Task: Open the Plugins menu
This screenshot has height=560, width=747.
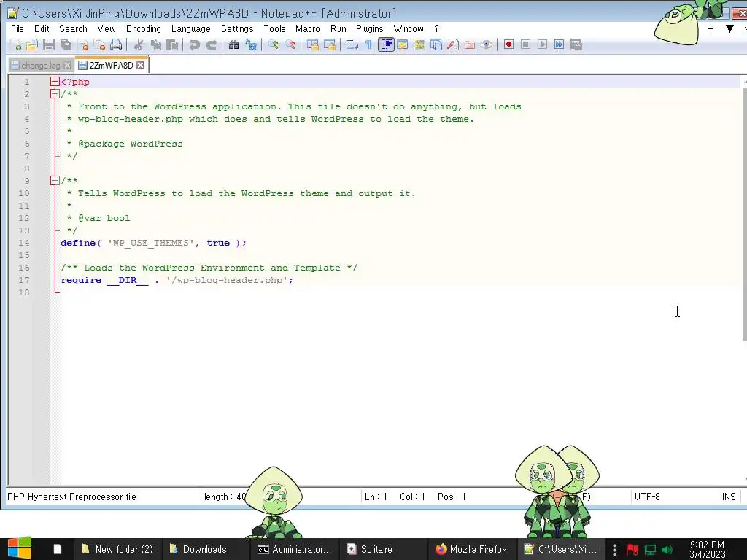Action: pos(370,28)
